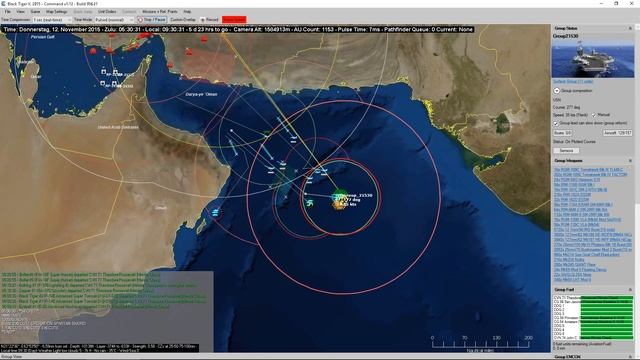The image size is (640, 360).
Task: Click the Record button
Action: [210, 20]
